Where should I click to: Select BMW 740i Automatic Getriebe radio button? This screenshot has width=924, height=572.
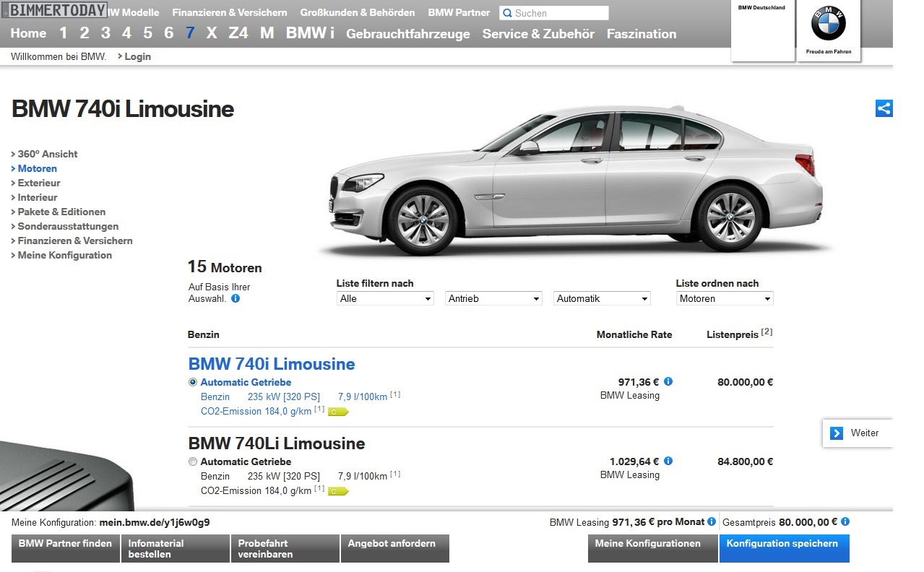[x=193, y=382]
